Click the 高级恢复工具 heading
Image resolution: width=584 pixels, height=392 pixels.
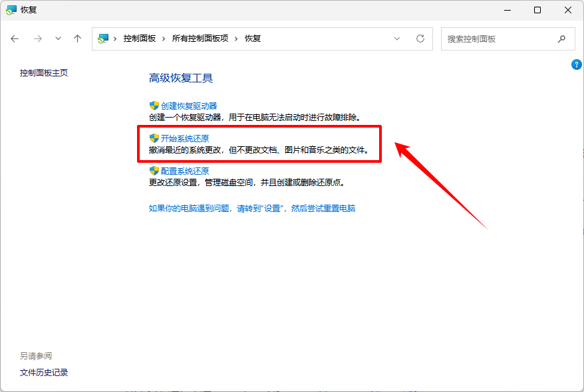(x=181, y=78)
